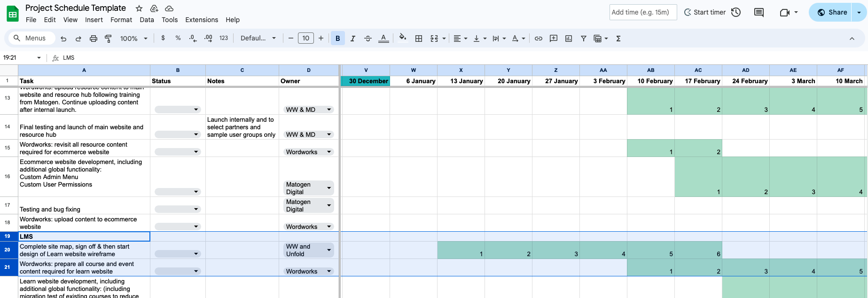The width and height of the screenshot is (868, 298).
Task: Open version history clock icon
Action: point(736,12)
